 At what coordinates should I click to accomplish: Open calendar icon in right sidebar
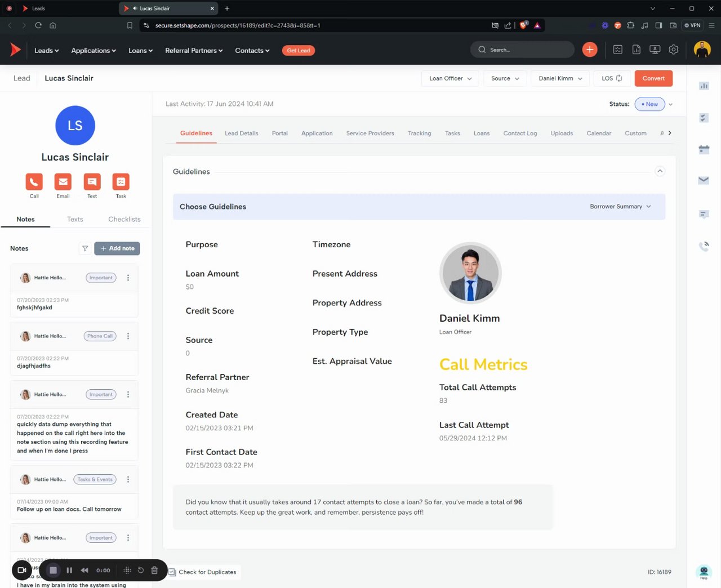(704, 149)
